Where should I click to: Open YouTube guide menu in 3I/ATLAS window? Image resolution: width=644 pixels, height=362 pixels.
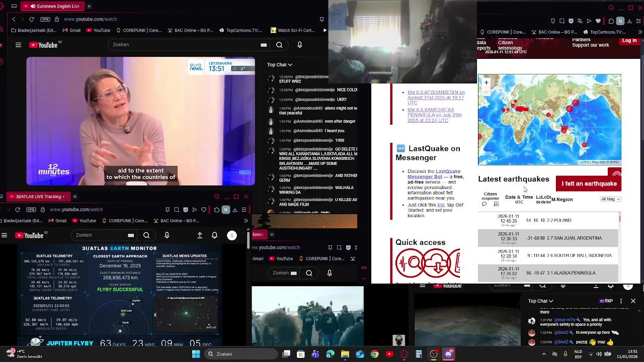pyautogui.click(x=4, y=235)
